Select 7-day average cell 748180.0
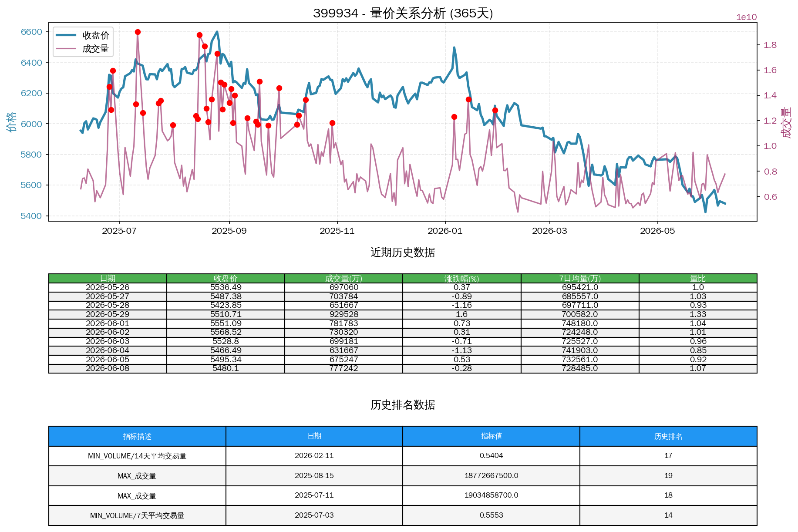Screen dimensions: 798x532 580,323
